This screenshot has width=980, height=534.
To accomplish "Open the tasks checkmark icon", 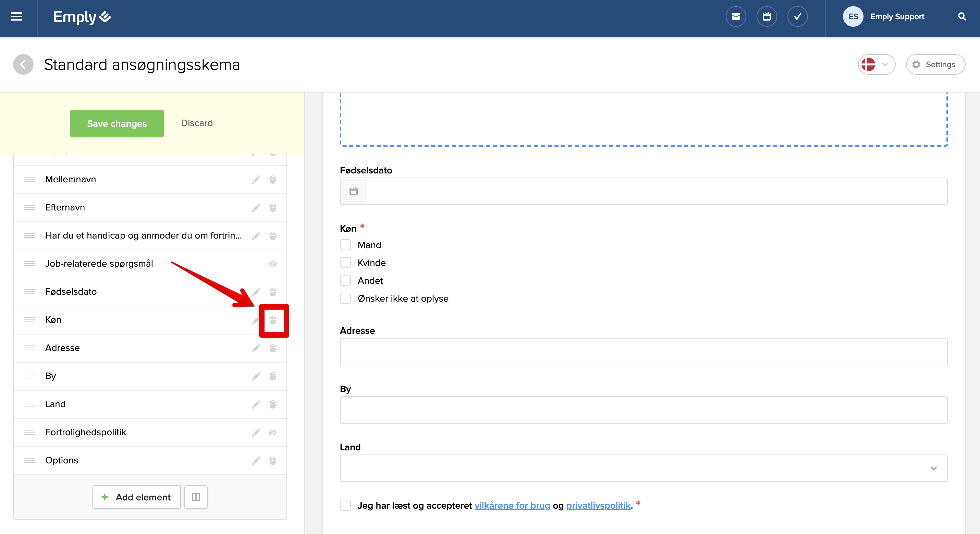I will tap(797, 17).
